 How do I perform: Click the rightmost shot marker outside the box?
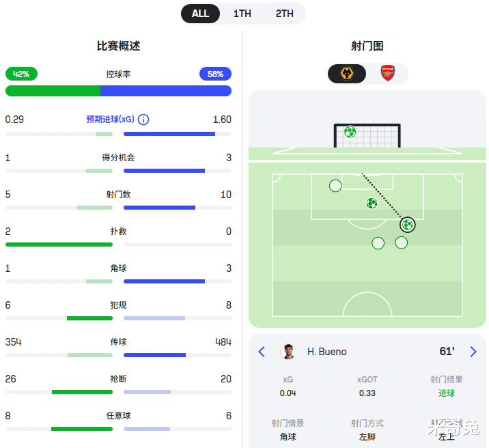click(402, 242)
